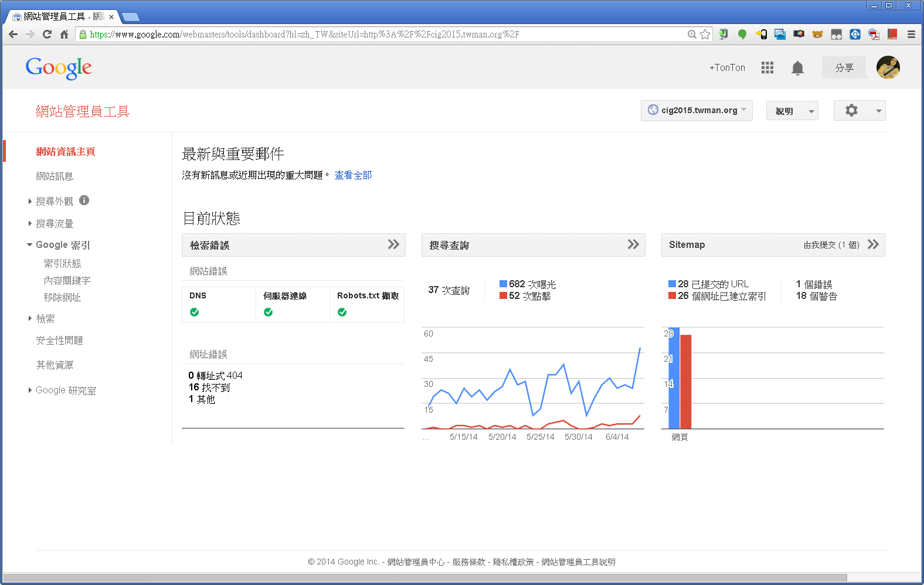Open the Chrome hamburger menu
This screenshot has height=585, width=924.
click(911, 35)
